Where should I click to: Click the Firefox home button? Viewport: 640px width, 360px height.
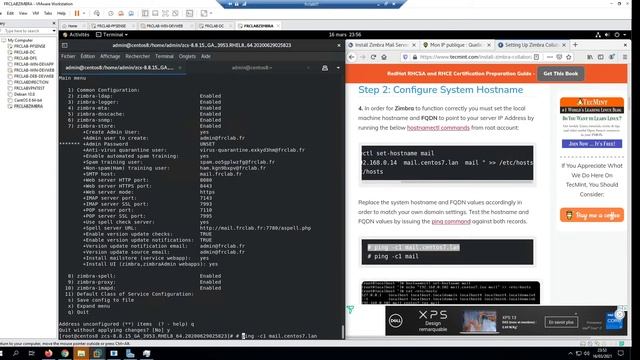(384, 57)
